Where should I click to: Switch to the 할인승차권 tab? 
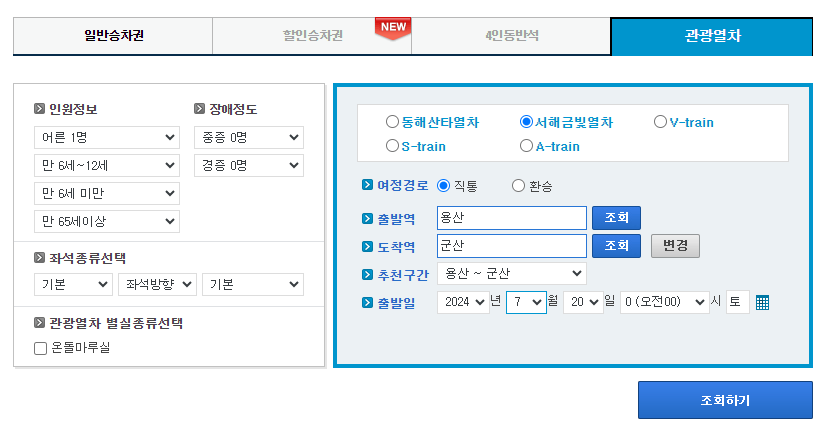(312, 36)
